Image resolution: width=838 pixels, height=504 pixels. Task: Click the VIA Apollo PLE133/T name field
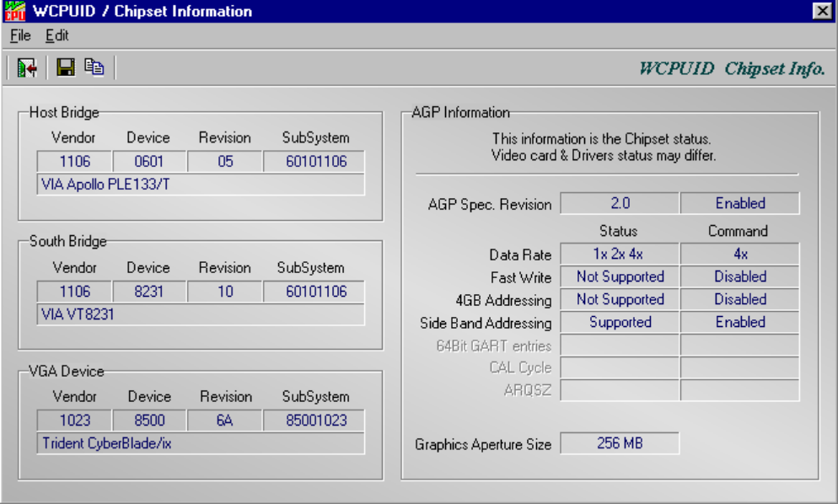(x=201, y=185)
